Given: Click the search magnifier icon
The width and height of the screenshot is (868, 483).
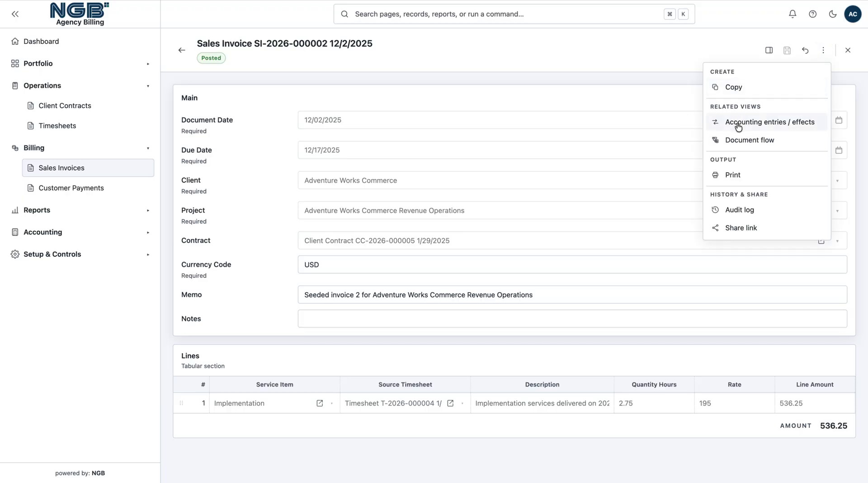Looking at the screenshot, I should [344, 14].
